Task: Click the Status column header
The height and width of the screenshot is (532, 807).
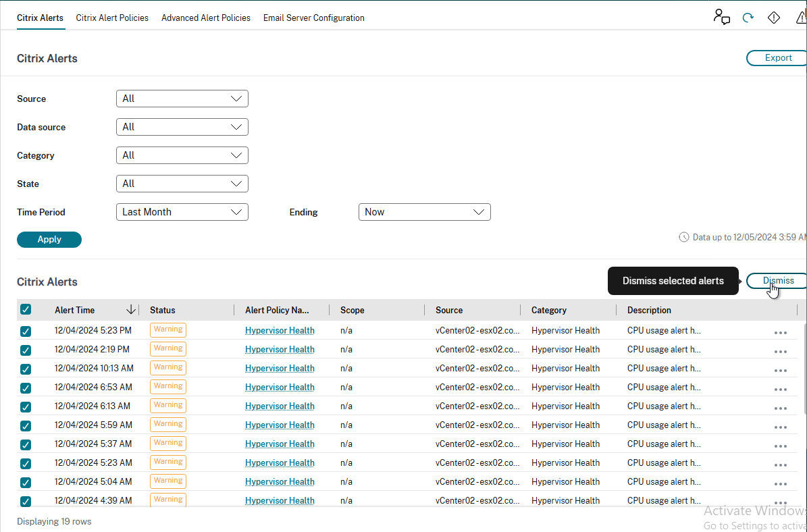Action: pyautogui.click(x=163, y=310)
